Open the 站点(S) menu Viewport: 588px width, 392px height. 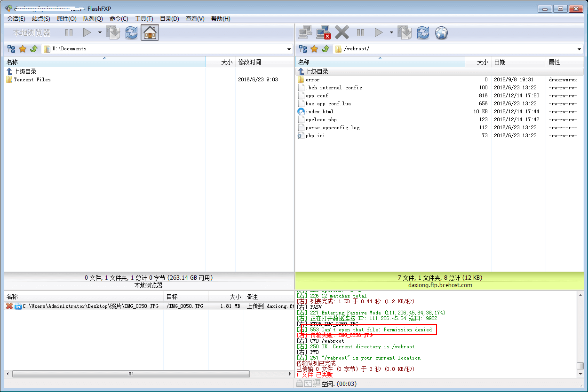tap(41, 19)
